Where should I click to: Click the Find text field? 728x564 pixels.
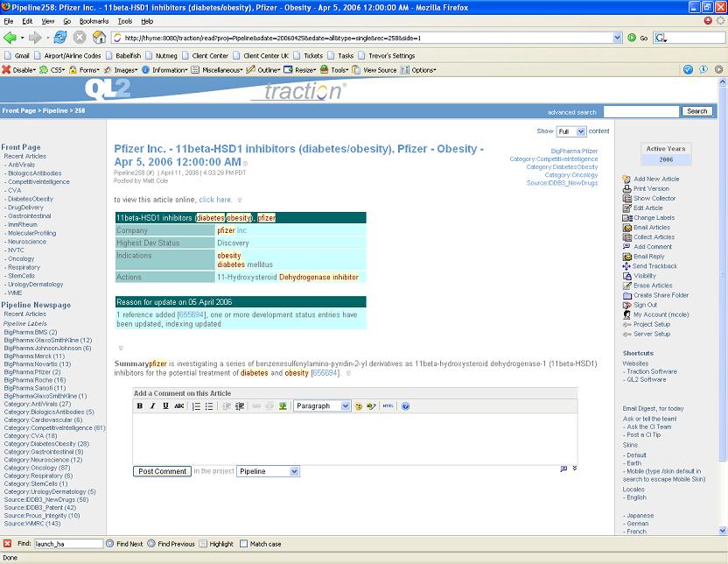pos(68,544)
